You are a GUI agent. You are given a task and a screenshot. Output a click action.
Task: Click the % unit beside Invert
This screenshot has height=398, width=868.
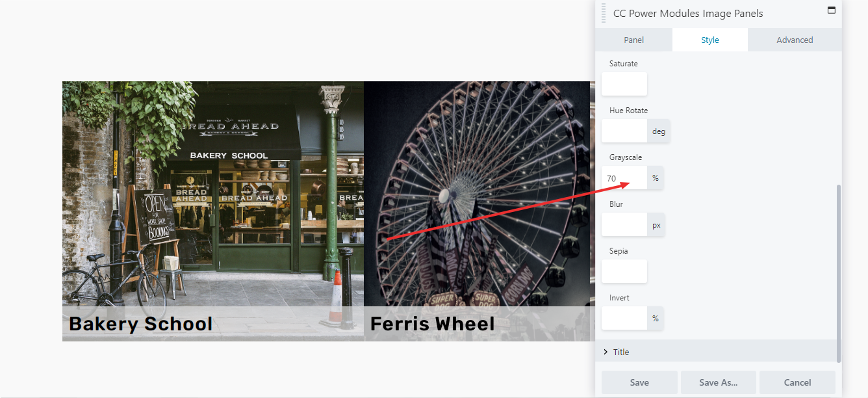[656, 318]
